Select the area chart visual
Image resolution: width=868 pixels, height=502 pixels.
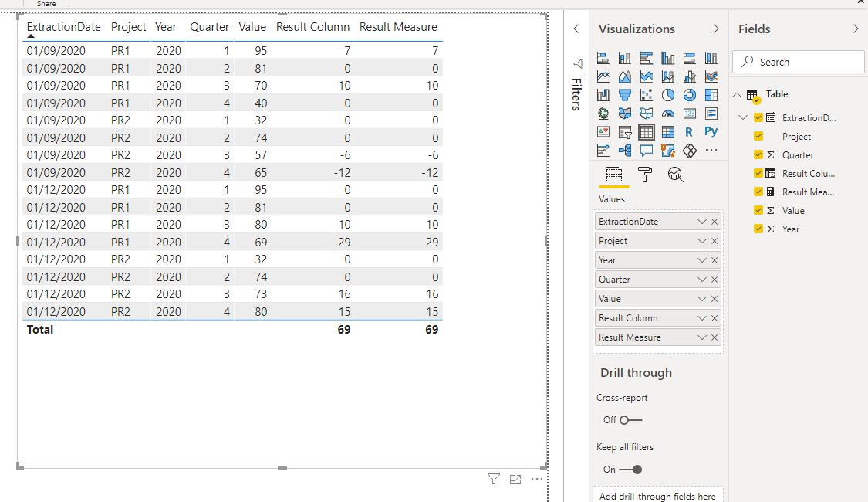coord(625,76)
